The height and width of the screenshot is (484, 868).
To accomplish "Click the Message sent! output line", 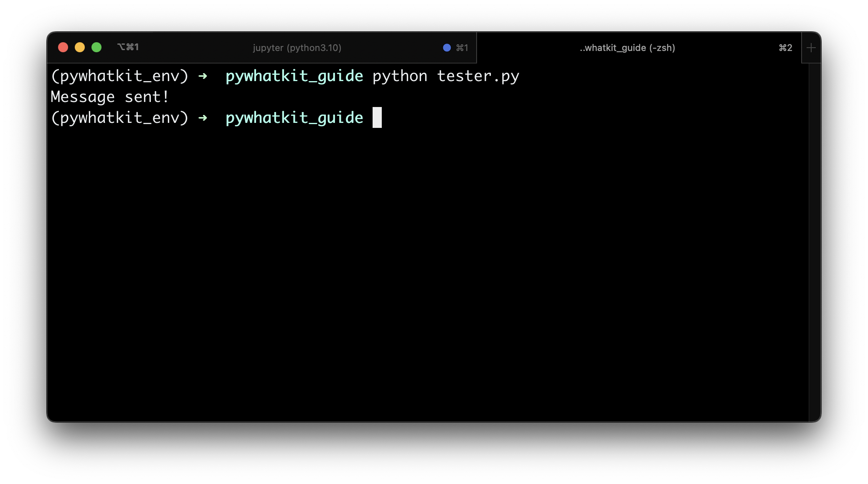I will pos(110,97).
